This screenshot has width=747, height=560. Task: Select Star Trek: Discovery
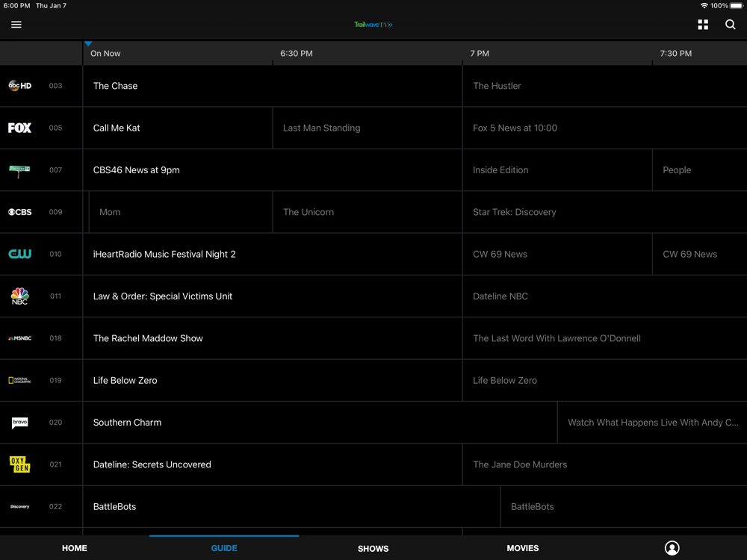click(604, 212)
